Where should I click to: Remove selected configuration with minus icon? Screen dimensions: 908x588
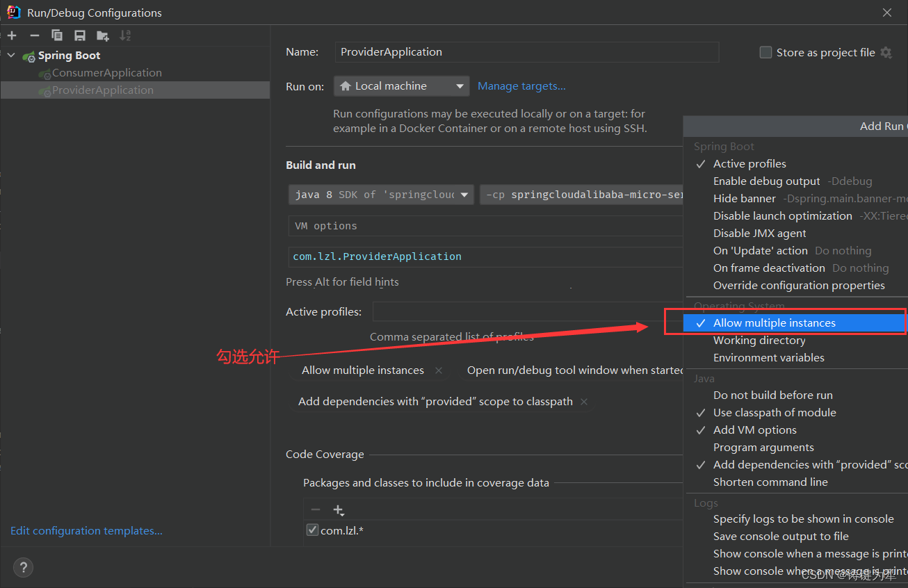[34, 35]
